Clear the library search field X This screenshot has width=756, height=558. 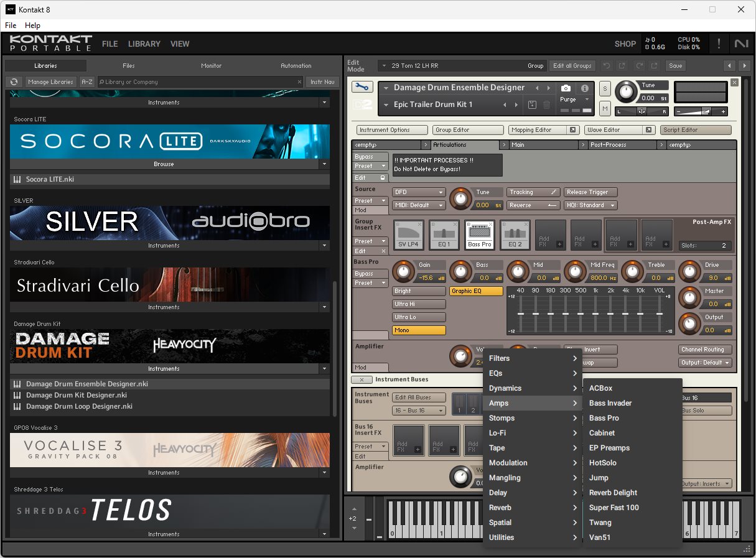point(299,81)
